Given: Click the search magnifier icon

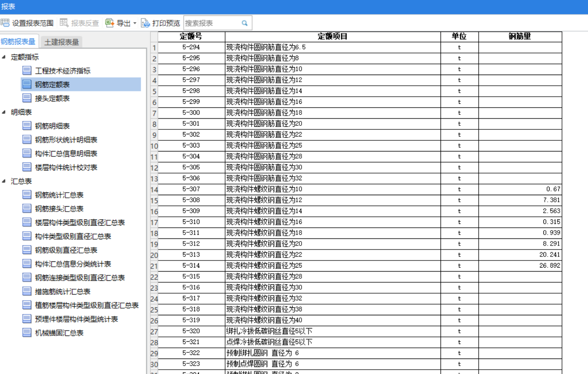Looking at the screenshot, I should click(x=245, y=23).
